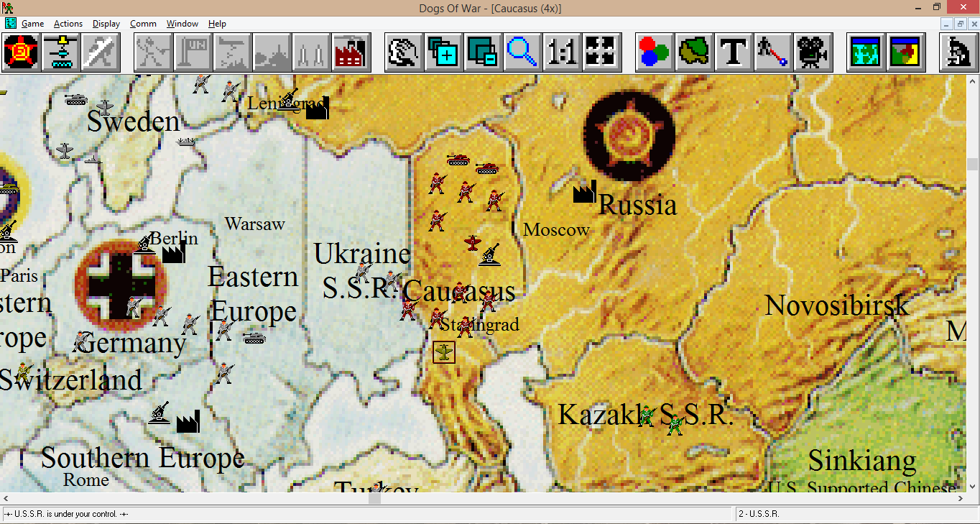The width and height of the screenshot is (980, 524).
Task: Click the horizontal scrollbar left arrow
Action: tap(6, 498)
